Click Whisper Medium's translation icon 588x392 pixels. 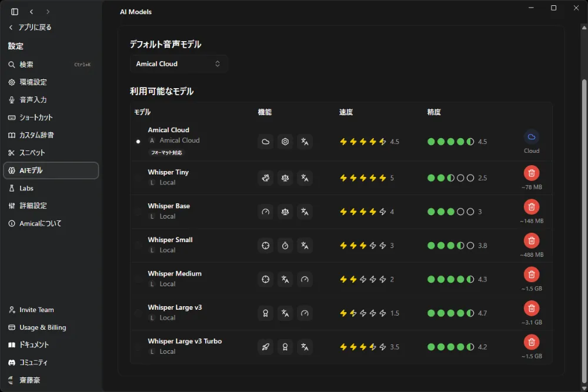coord(285,279)
